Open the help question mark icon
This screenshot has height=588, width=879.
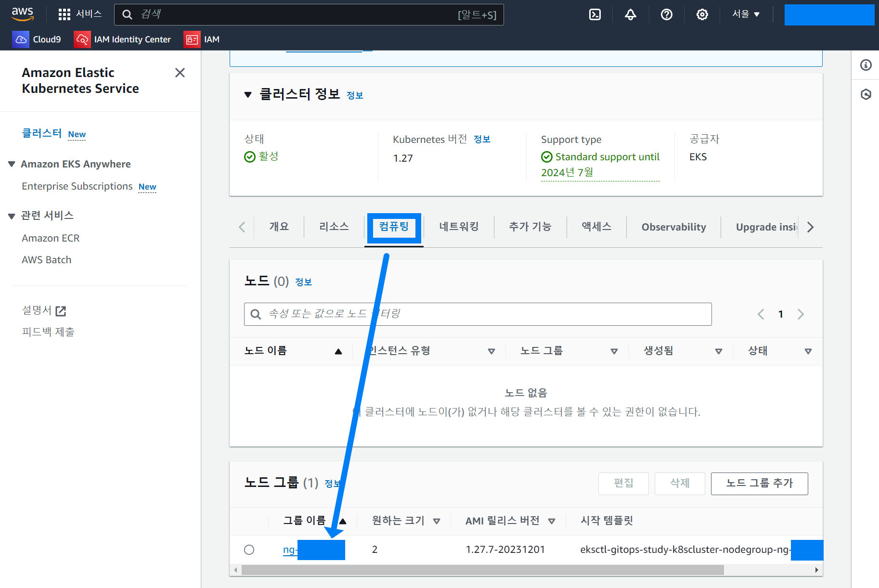click(x=667, y=14)
